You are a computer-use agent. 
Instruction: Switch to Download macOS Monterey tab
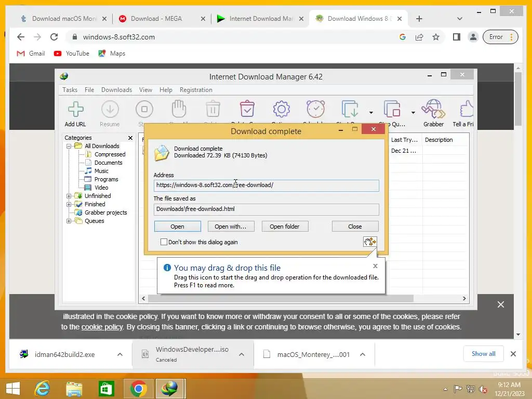[x=63, y=19]
